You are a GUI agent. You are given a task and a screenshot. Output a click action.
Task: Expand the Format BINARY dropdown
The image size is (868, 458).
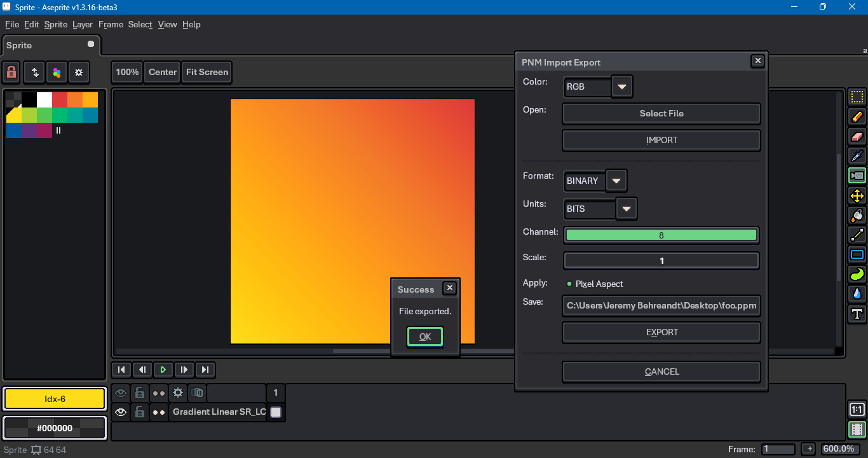[x=616, y=181]
